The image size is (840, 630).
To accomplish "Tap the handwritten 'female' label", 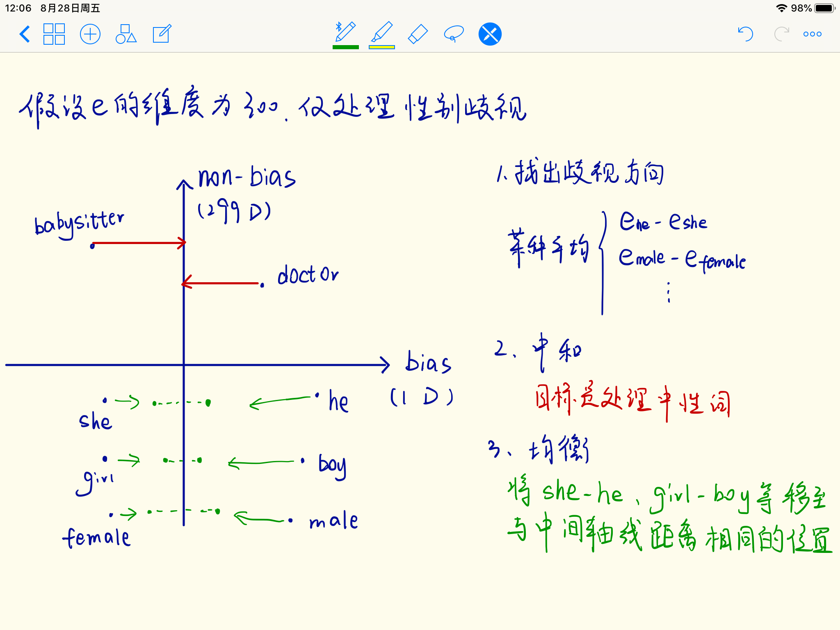I will coord(96,537).
